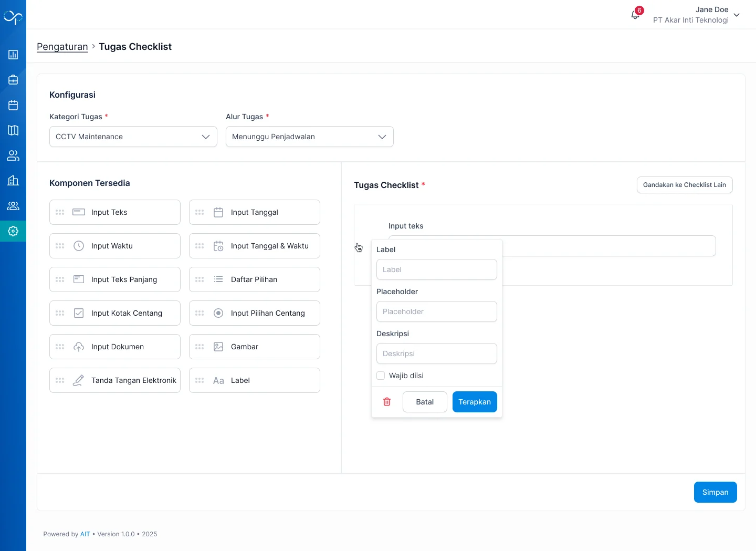The height and width of the screenshot is (551, 756).
Task: Expand the Jane Doe account menu chevron
Action: point(737,15)
